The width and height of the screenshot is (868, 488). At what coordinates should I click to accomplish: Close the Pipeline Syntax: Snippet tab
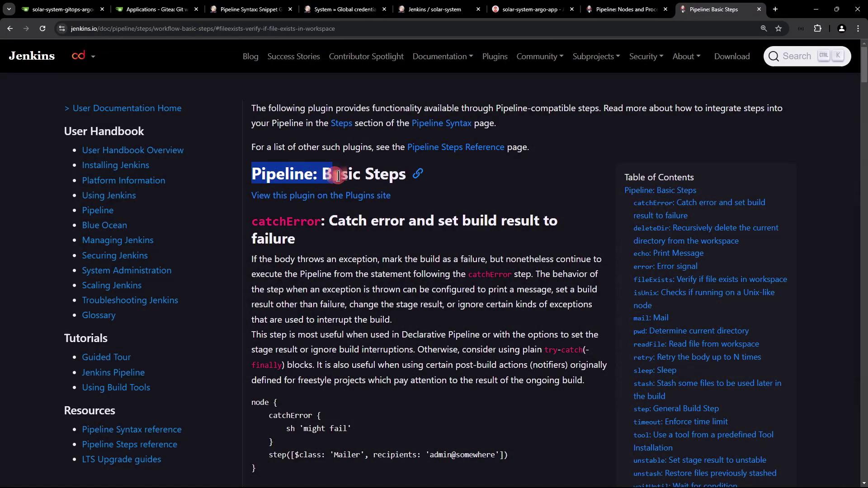point(290,9)
